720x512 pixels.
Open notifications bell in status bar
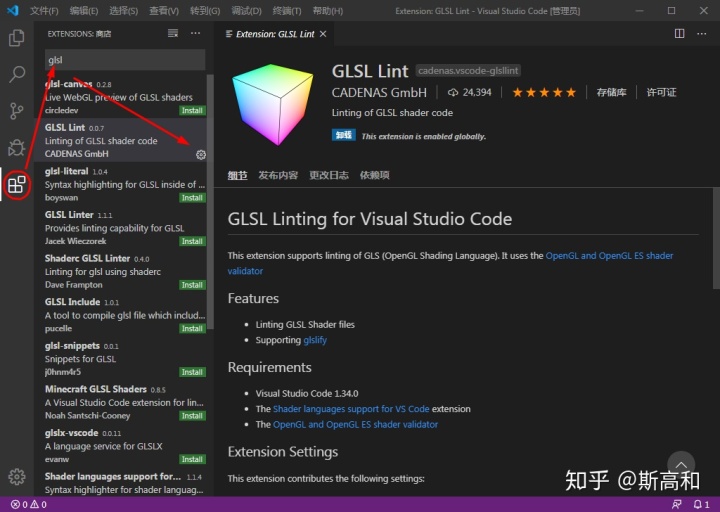[x=701, y=504]
